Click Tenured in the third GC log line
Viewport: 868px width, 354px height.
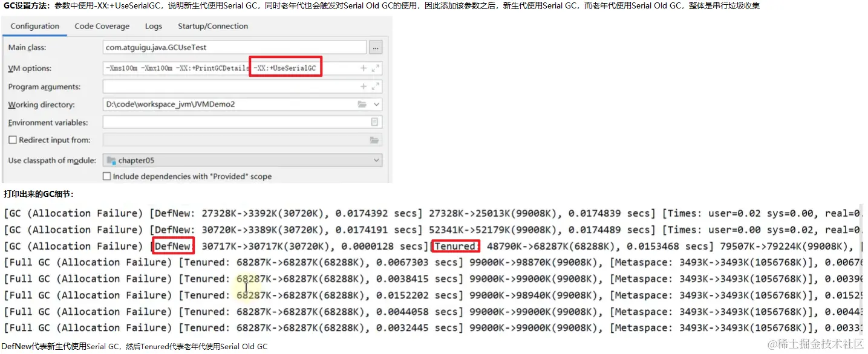click(x=455, y=246)
